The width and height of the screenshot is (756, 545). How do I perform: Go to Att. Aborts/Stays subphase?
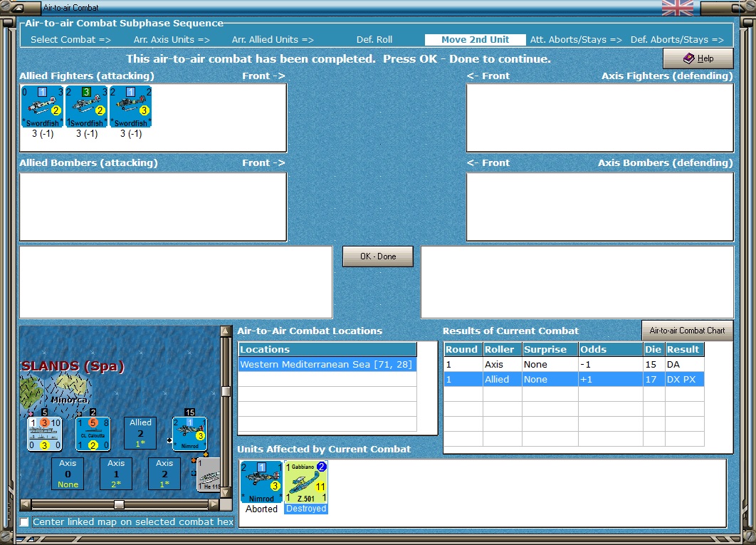(576, 40)
